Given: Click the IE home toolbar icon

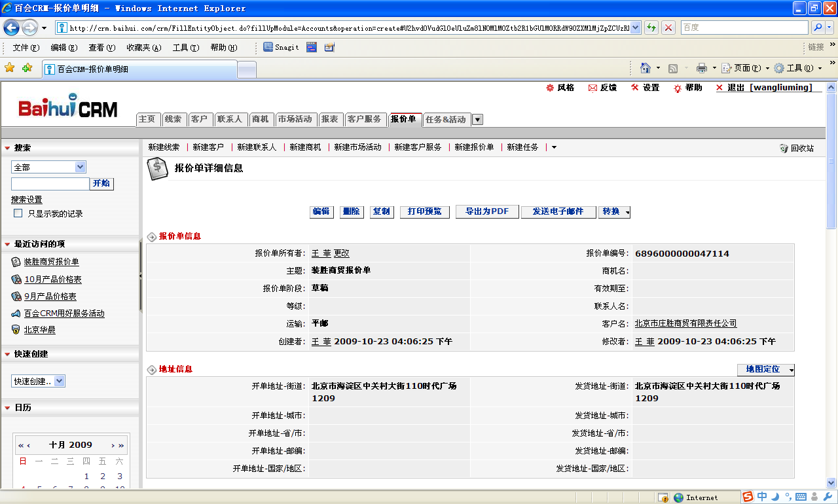Looking at the screenshot, I should coord(646,68).
